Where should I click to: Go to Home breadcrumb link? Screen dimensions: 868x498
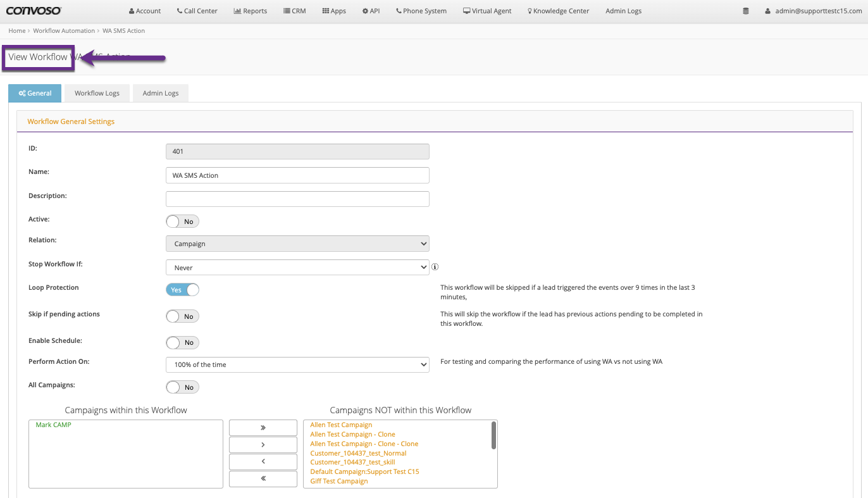[17, 30]
